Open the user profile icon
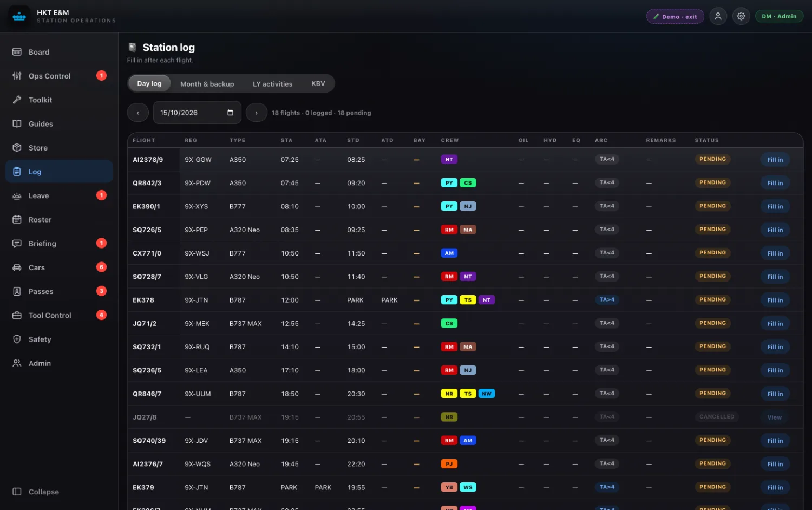 tap(718, 16)
